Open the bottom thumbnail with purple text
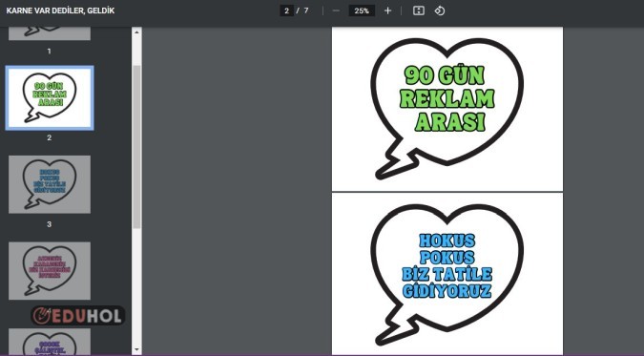 [x=50, y=342]
